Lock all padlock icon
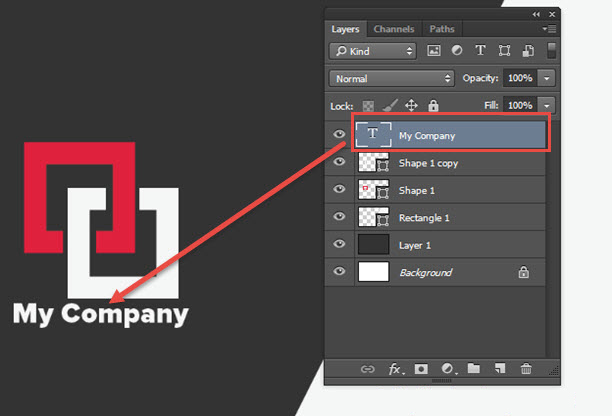The height and width of the screenshot is (416, 612). pyautogui.click(x=433, y=105)
